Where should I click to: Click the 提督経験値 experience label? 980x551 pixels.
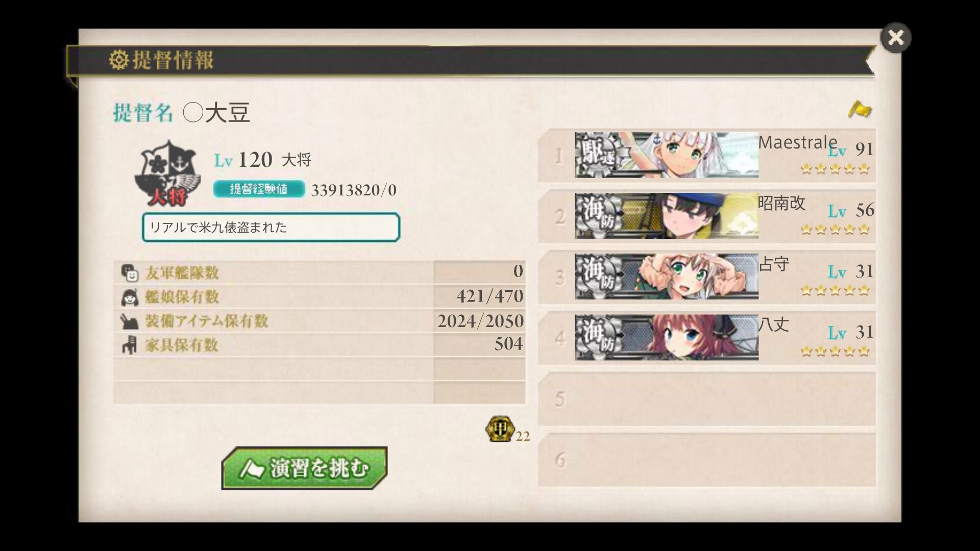point(259,189)
